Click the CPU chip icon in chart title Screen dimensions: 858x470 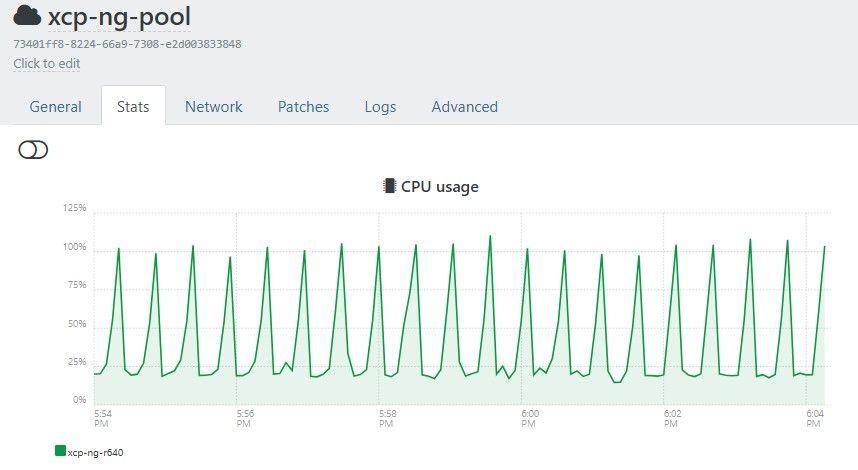[x=389, y=186]
